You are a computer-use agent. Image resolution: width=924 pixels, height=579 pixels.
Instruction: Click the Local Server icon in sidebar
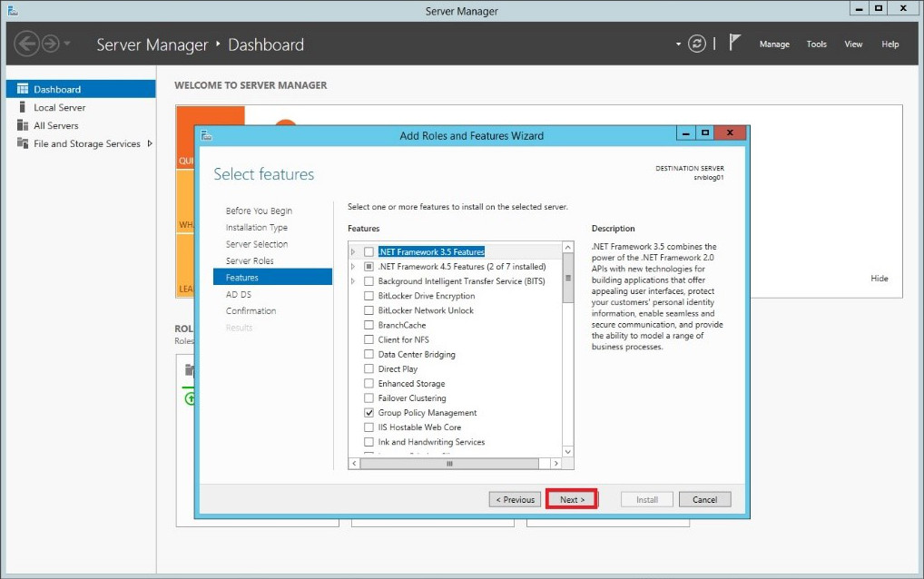(23, 106)
